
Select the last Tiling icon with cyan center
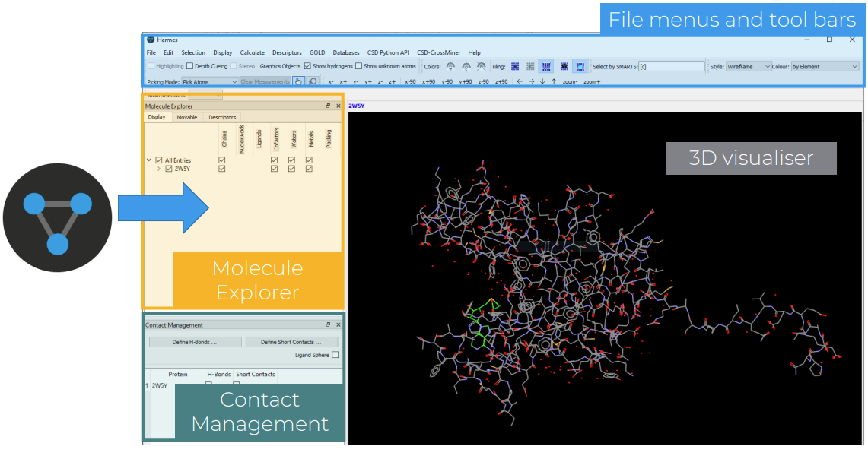(x=580, y=67)
